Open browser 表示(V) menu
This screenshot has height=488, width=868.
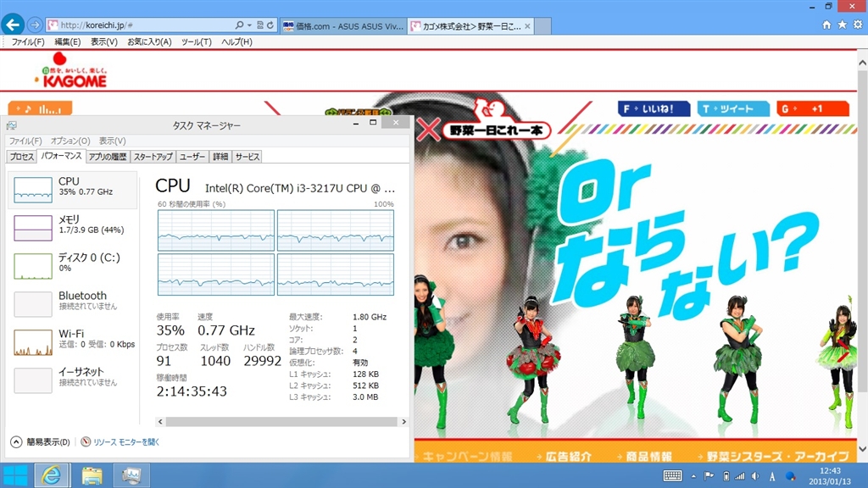click(x=104, y=42)
